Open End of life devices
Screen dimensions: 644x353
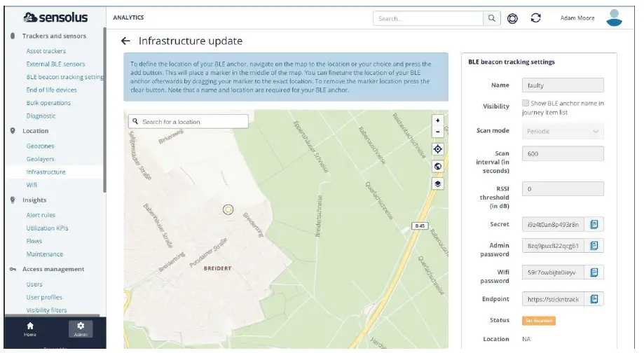[x=51, y=90]
